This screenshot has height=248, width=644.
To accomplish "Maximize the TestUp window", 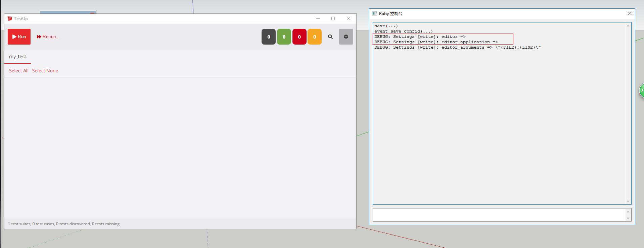I will tap(333, 18).
